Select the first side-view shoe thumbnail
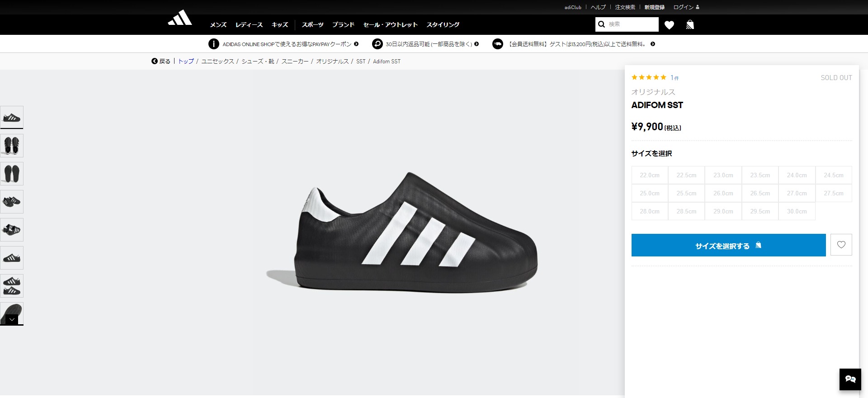The image size is (868, 398). click(x=12, y=118)
